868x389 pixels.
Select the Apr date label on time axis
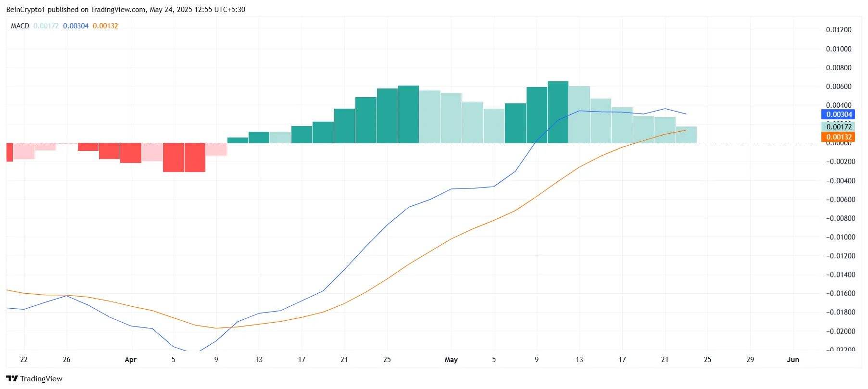pos(130,360)
